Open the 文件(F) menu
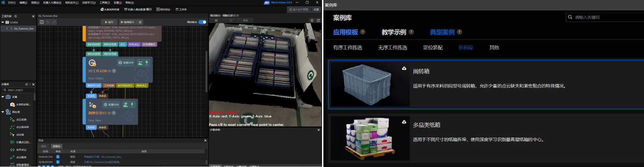The image size is (644, 167). (12, 2)
